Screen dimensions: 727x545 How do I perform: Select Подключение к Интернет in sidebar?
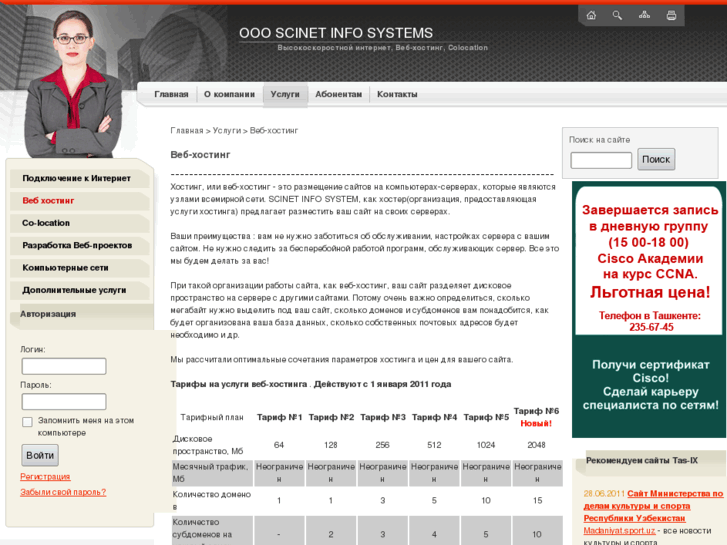pyautogui.click(x=76, y=178)
